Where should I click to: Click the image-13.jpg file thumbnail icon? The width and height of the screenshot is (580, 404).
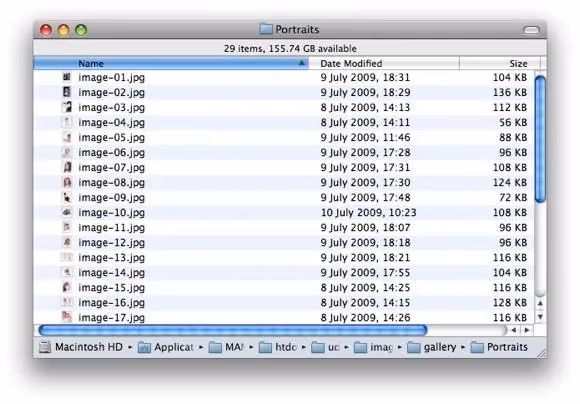pyautogui.click(x=67, y=257)
